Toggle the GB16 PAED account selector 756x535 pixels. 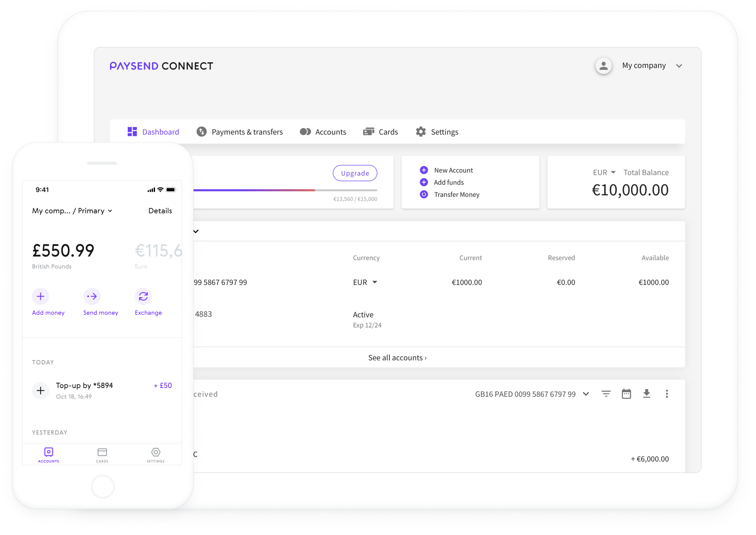pyautogui.click(x=586, y=393)
